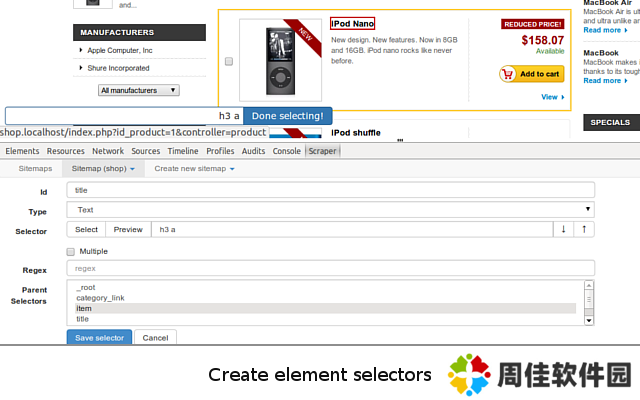Click the Save selector button
The width and height of the screenshot is (640, 400).
99,338
